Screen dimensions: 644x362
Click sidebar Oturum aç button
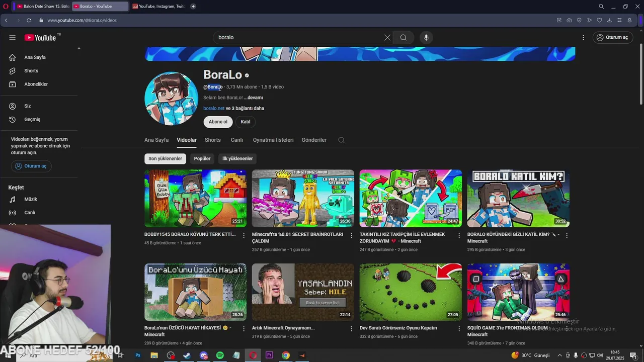click(31, 166)
